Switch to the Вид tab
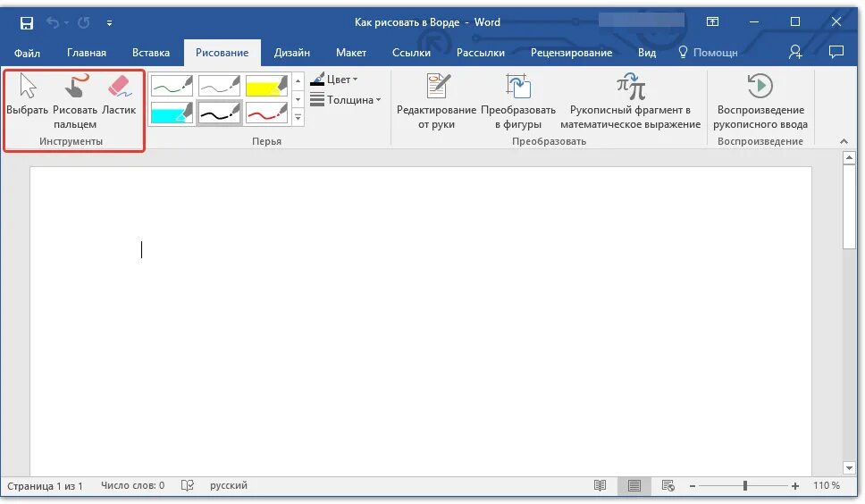Image resolution: width=865 pixels, height=504 pixels. 647,53
